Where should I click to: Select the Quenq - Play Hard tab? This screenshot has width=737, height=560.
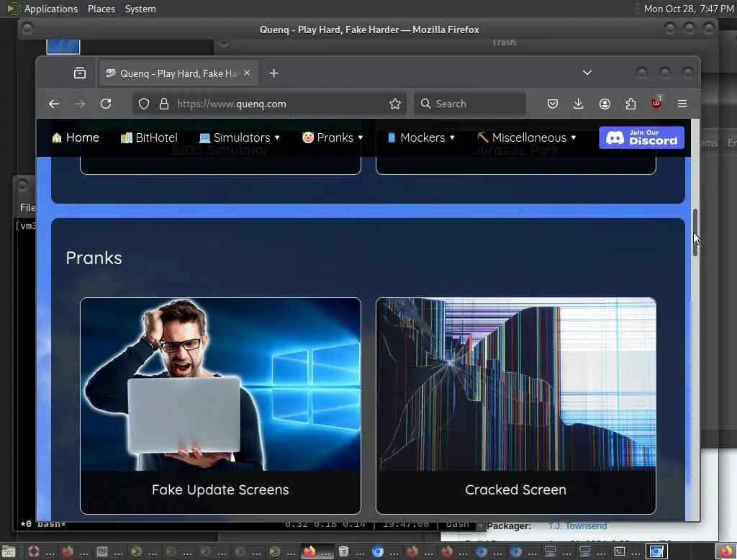[x=178, y=73]
